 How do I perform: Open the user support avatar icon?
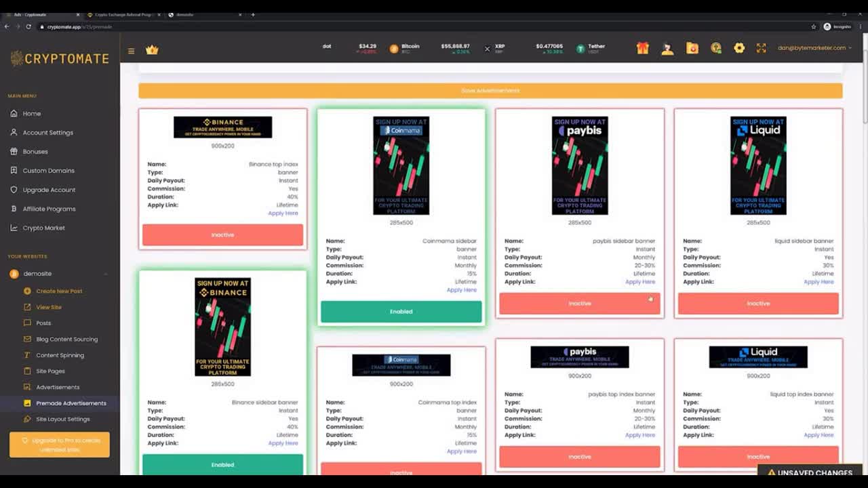[667, 48]
